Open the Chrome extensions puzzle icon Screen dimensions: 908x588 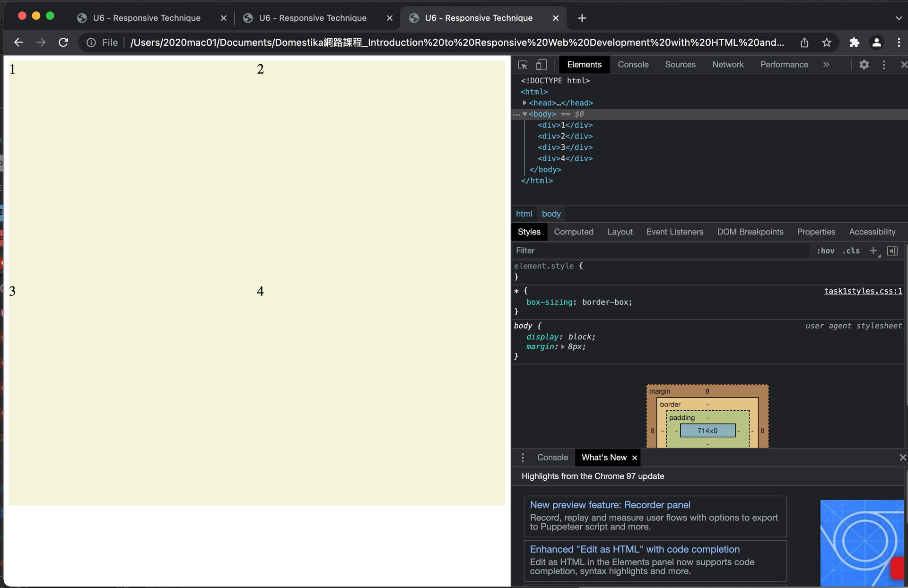pyautogui.click(x=854, y=43)
